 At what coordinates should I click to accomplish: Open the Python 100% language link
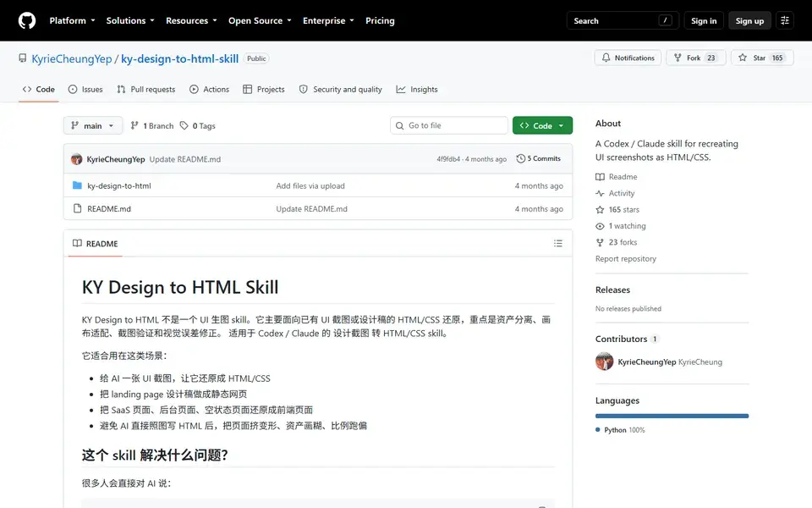(x=620, y=430)
